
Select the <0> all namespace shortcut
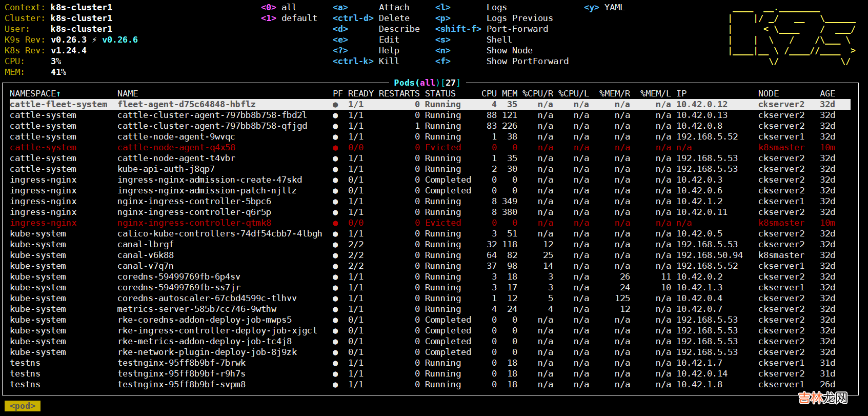pyautogui.click(x=279, y=7)
